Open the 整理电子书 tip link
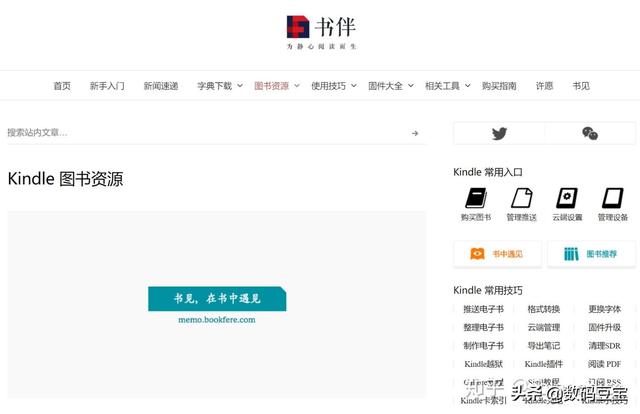This screenshot has width=640, height=414. pos(483,327)
